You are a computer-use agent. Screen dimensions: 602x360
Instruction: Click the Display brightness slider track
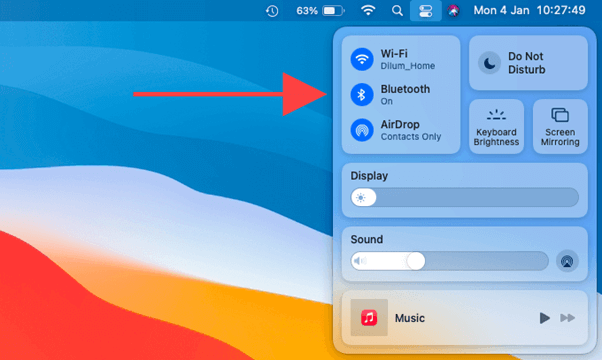[465, 198]
